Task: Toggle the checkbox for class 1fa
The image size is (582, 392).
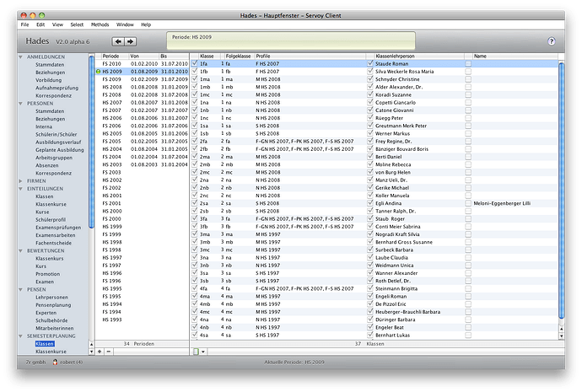Action: pos(195,63)
